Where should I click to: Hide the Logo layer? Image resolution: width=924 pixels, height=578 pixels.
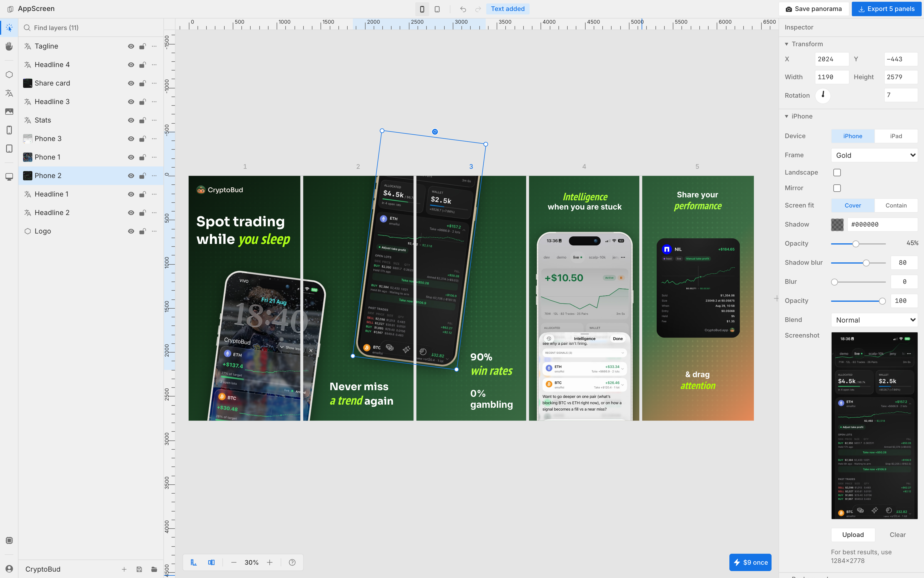coord(131,231)
